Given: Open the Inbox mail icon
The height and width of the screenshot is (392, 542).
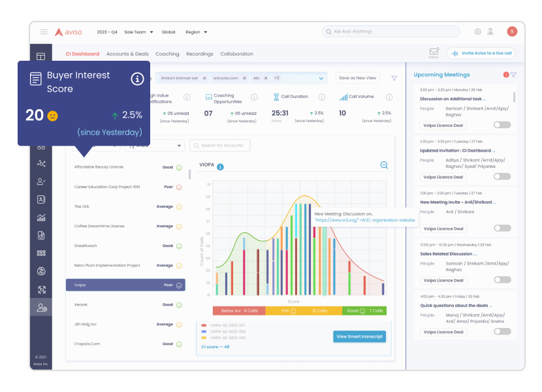Looking at the screenshot, I should (434, 51).
